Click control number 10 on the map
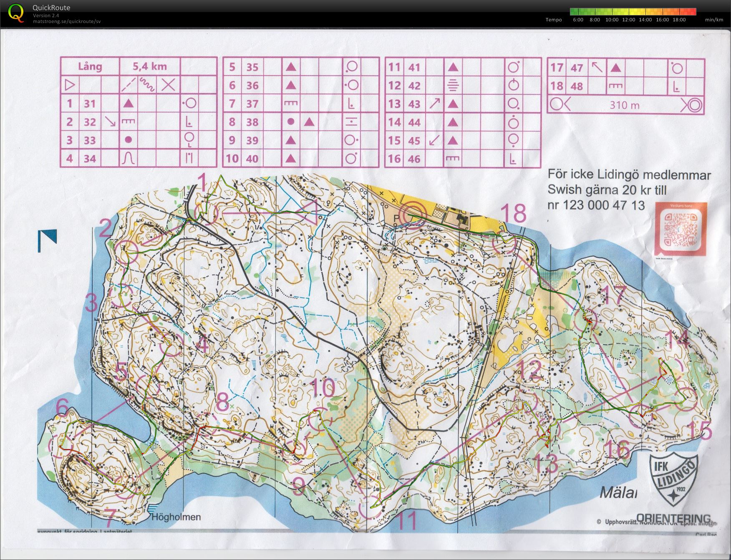The width and height of the screenshot is (731, 560). tap(323, 388)
